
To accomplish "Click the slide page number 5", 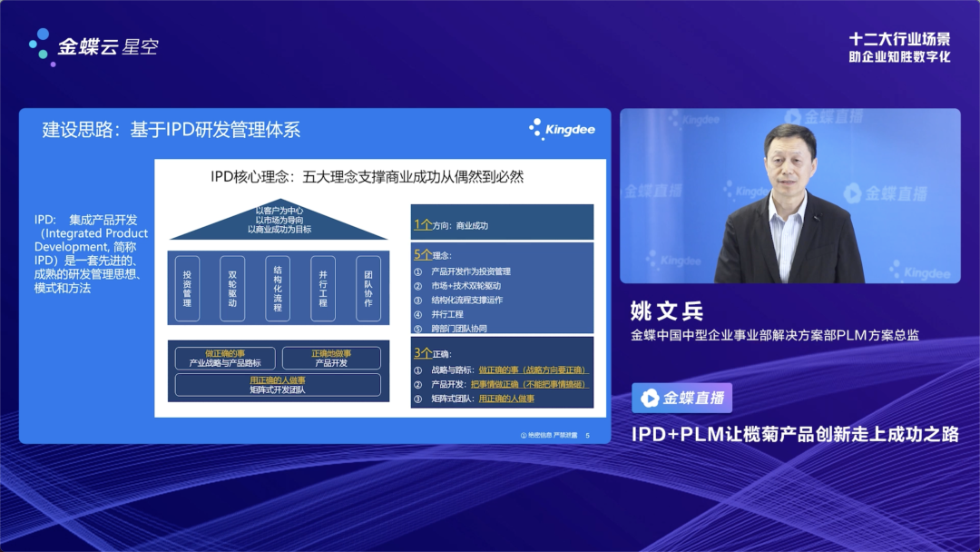I will (587, 435).
